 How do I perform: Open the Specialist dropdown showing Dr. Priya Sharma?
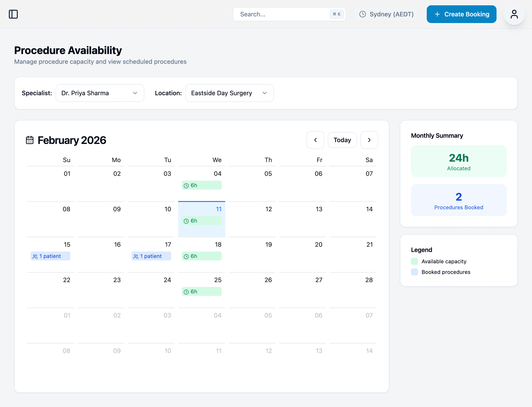(x=100, y=93)
